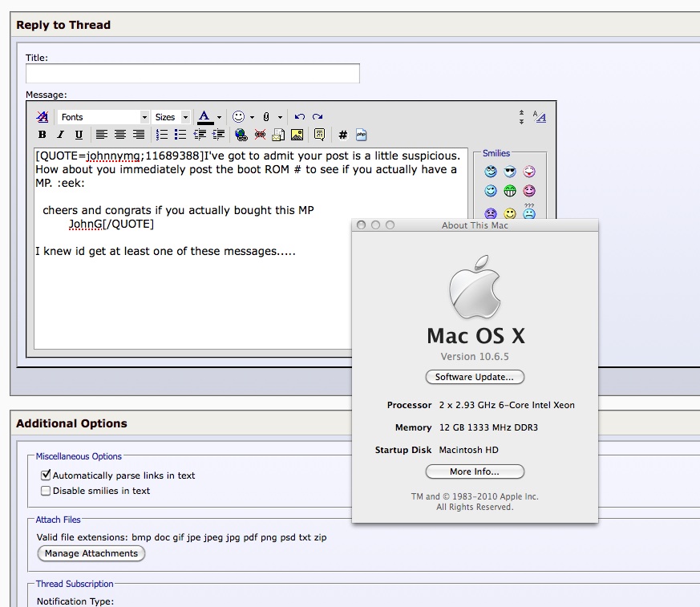The height and width of the screenshot is (607, 700).
Task: Click the Macintosh HD startup disk text
Action: tap(468, 450)
